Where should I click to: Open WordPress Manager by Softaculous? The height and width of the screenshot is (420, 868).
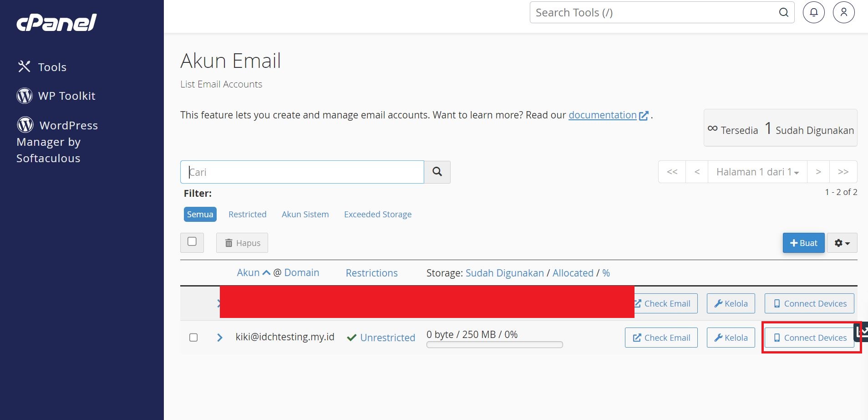pyautogui.click(x=57, y=141)
